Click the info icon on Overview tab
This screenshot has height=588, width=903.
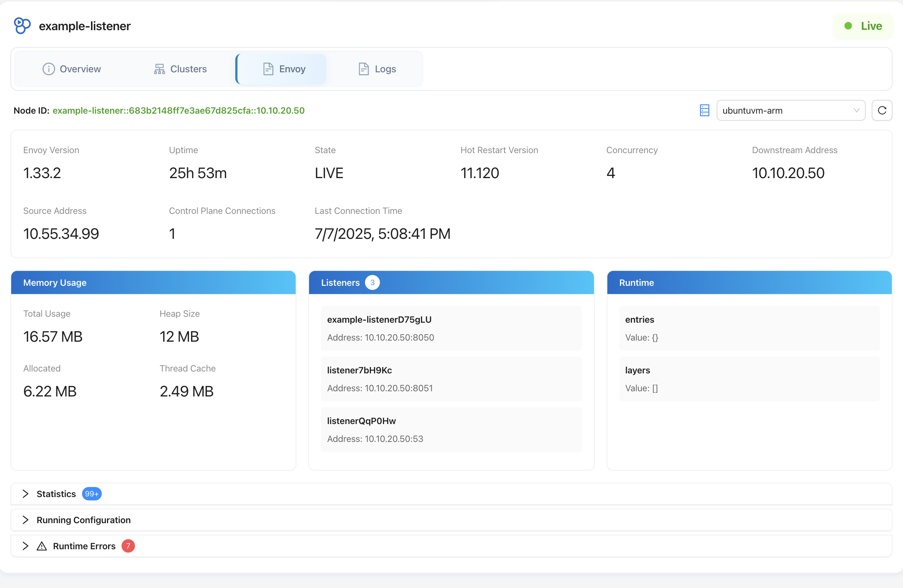pos(48,69)
